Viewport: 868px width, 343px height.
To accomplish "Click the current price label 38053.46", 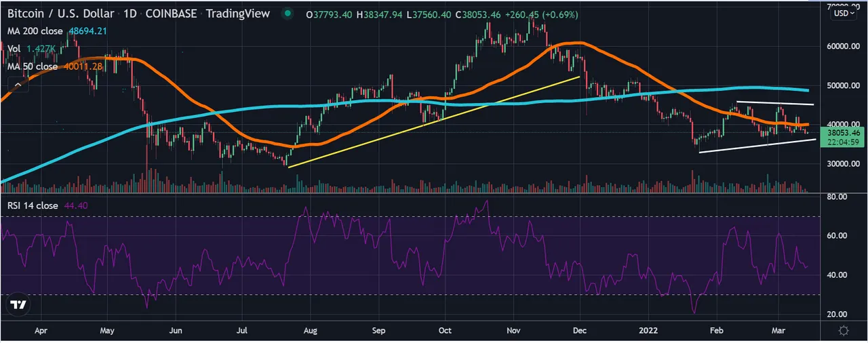I will [844, 134].
